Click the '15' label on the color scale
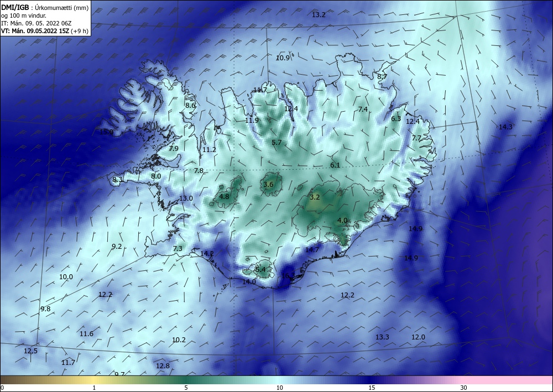 pyautogui.click(x=372, y=388)
